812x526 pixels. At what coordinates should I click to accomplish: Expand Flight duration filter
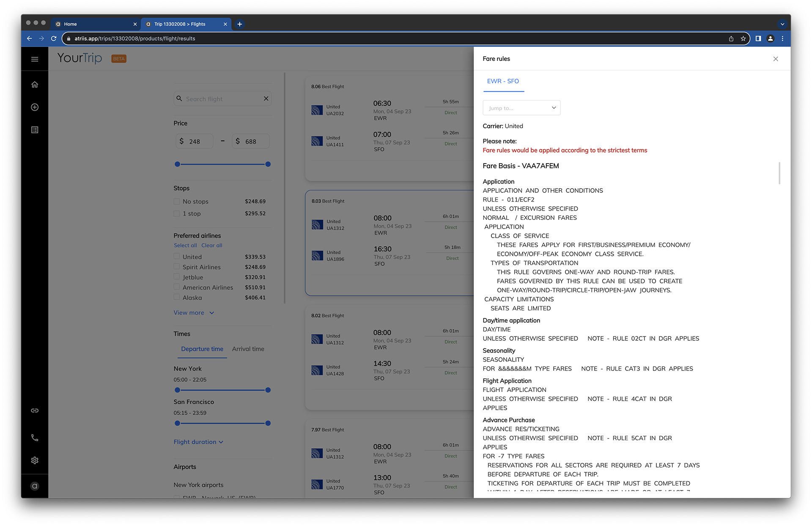pyautogui.click(x=198, y=442)
